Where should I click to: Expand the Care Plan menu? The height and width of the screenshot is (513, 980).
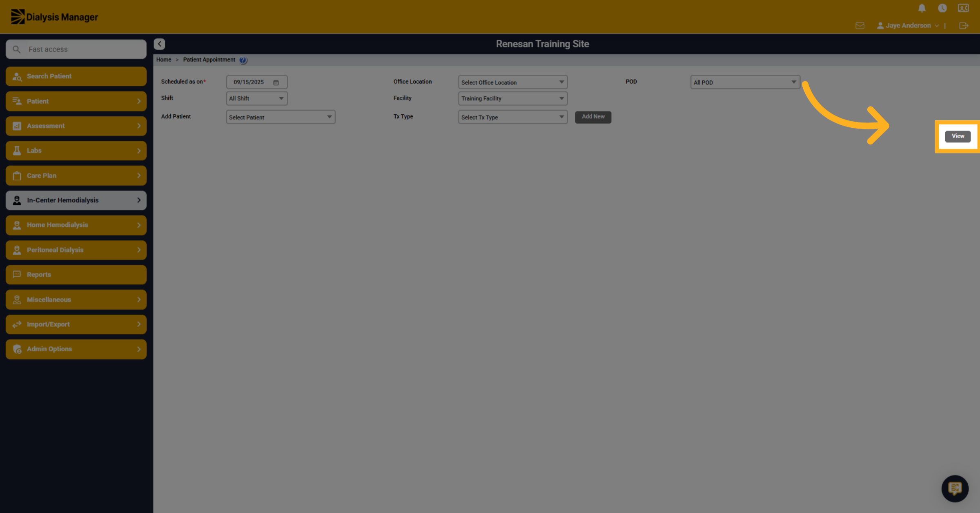pos(76,175)
